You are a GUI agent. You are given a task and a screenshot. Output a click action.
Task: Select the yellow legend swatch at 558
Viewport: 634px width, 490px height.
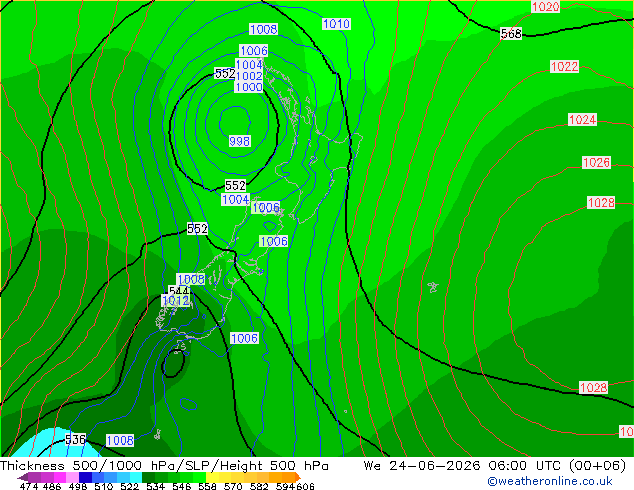coord(212,477)
